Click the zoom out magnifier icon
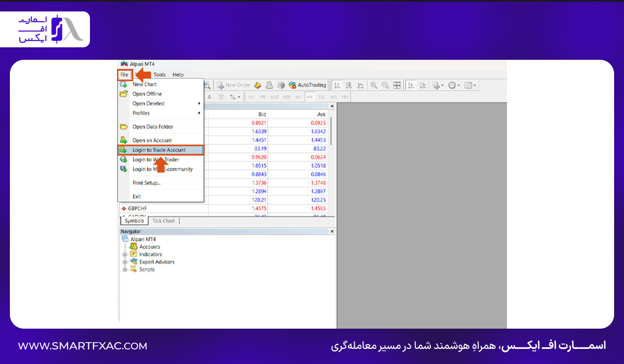The image size is (624, 364). (385, 85)
